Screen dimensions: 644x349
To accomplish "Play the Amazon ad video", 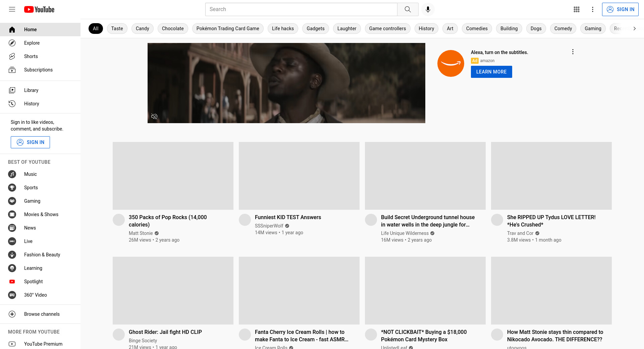I will pyautogui.click(x=286, y=83).
